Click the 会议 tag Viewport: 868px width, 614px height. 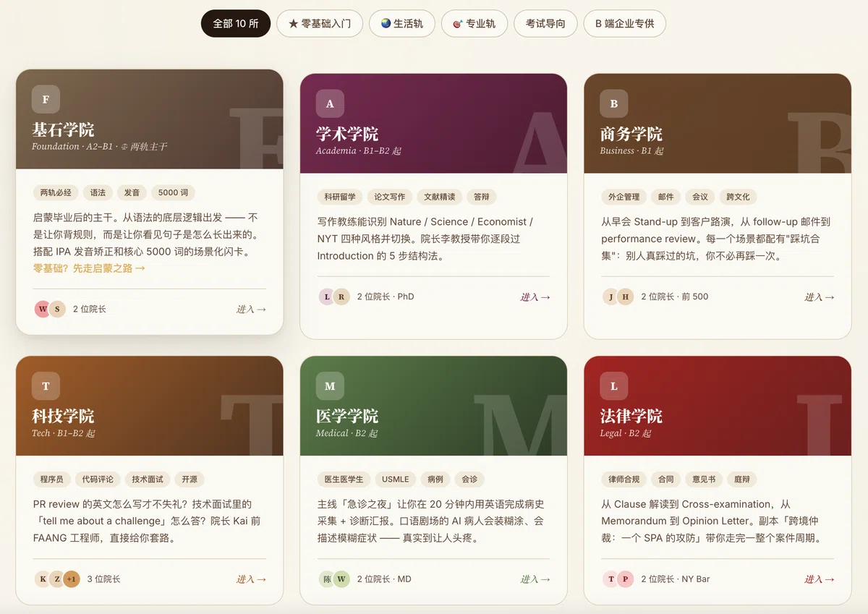[700, 197]
